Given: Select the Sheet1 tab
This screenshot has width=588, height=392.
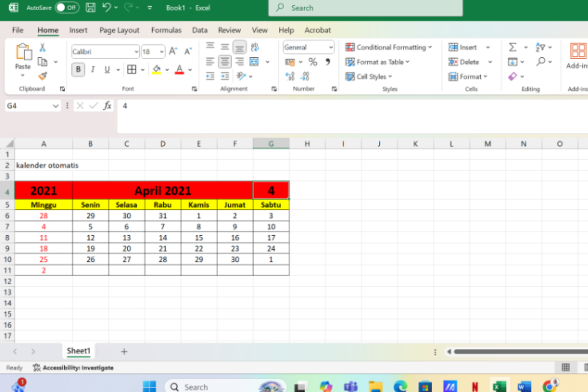Looking at the screenshot, I should tap(79, 351).
